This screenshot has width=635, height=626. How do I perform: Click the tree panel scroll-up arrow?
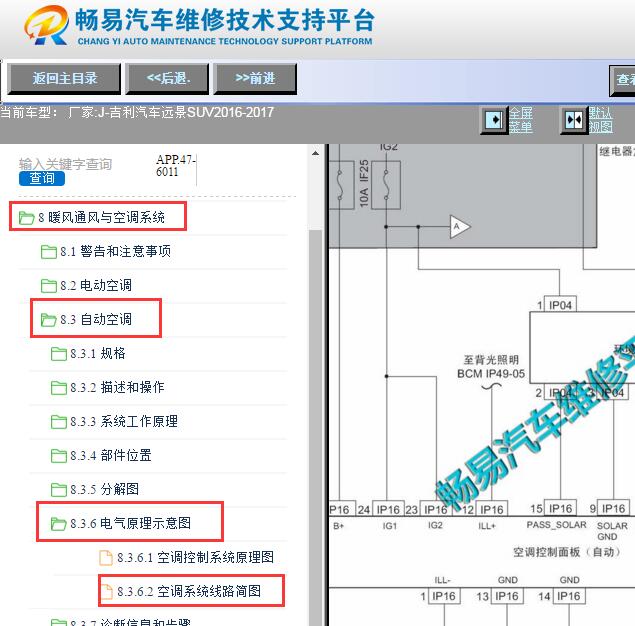coord(315,153)
